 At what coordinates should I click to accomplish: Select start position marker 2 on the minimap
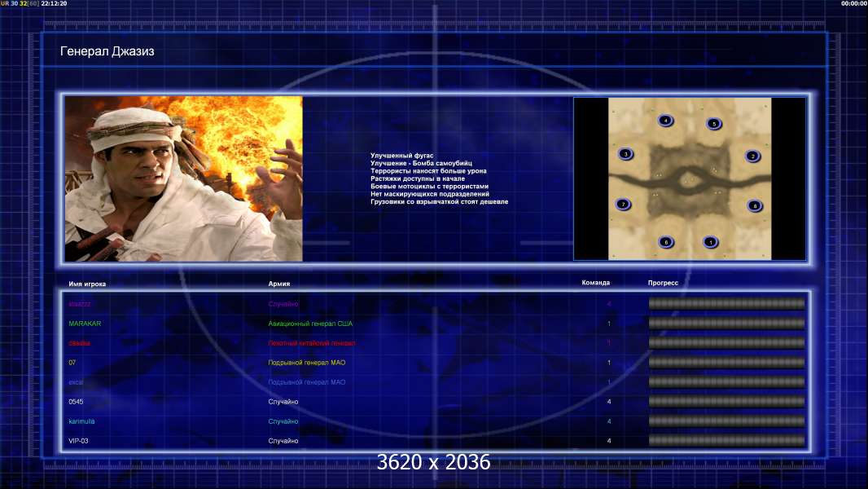pyautogui.click(x=752, y=156)
